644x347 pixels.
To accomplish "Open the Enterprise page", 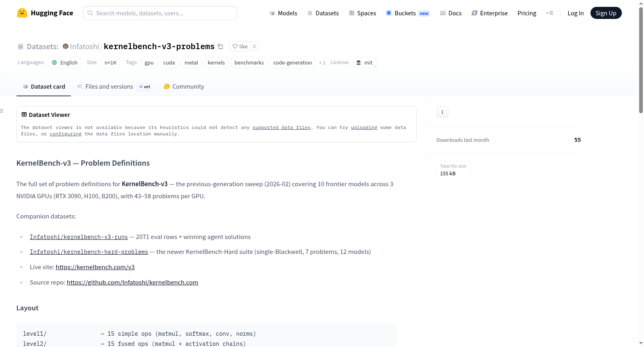I will click(x=489, y=13).
